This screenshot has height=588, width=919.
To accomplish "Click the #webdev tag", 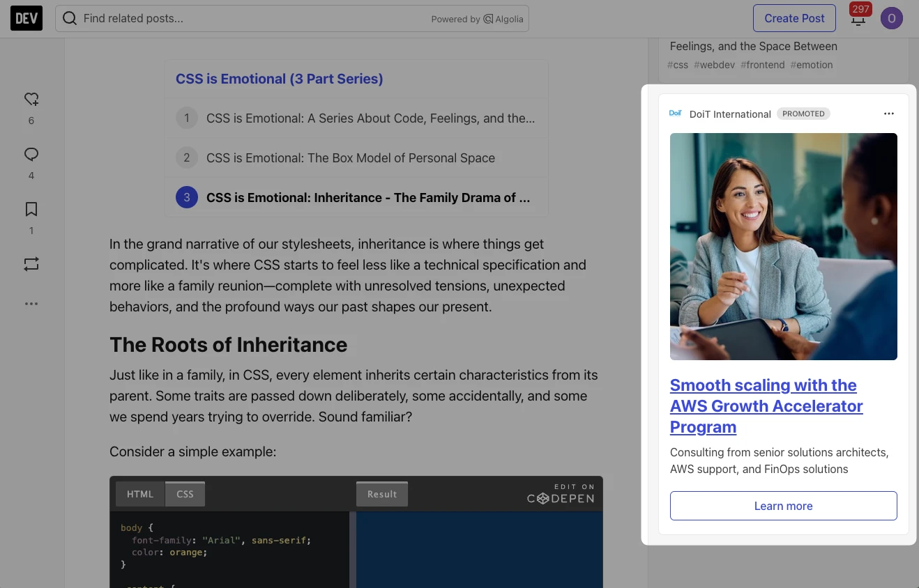I will [x=714, y=65].
